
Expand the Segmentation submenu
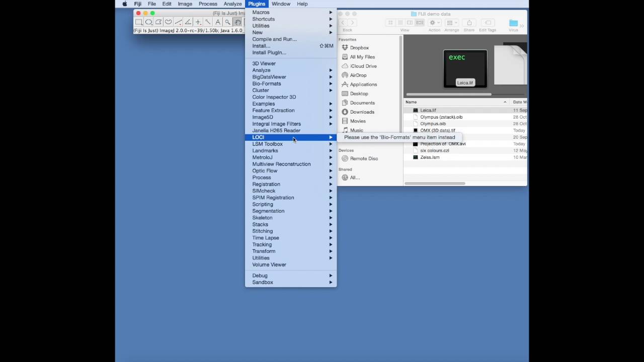click(291, 211)
